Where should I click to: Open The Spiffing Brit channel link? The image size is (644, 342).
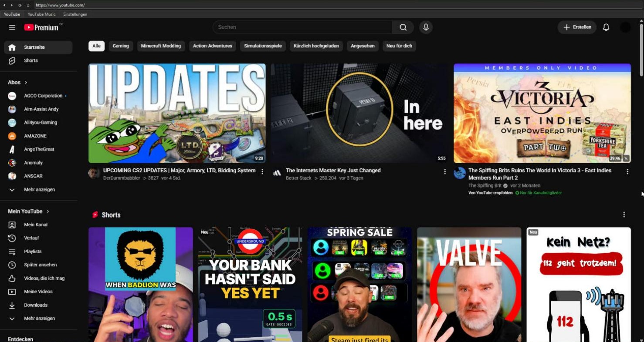pos(485,186)
